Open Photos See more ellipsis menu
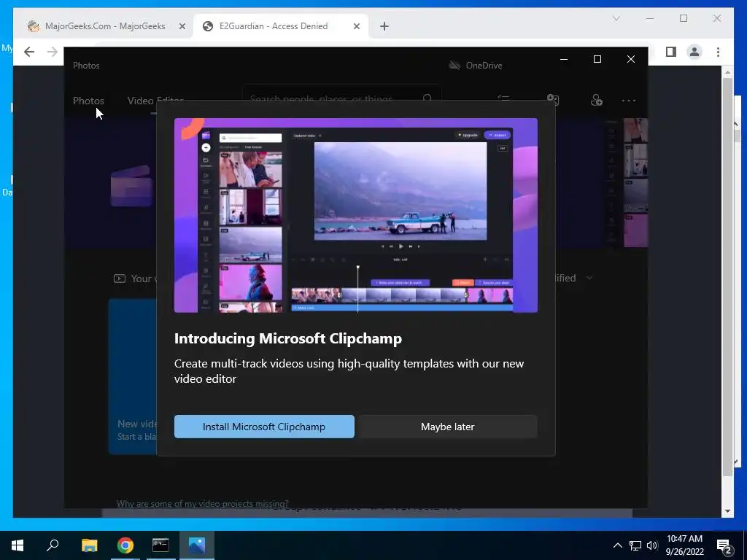 point(629,101)
